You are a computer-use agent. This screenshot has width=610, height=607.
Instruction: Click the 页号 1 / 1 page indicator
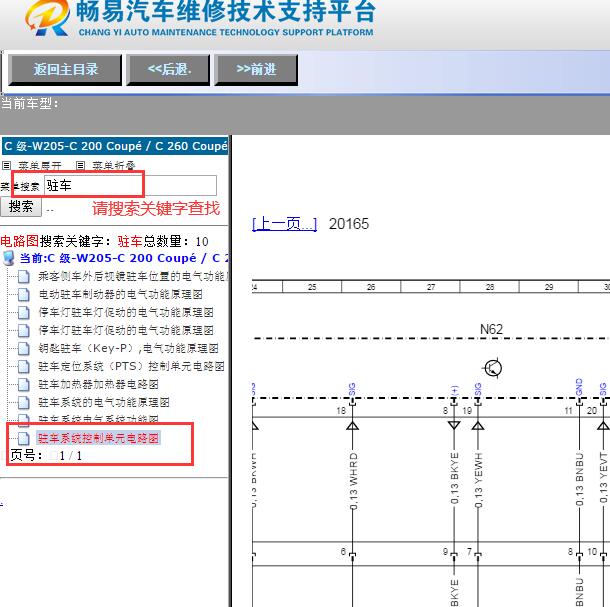(46, 456)
